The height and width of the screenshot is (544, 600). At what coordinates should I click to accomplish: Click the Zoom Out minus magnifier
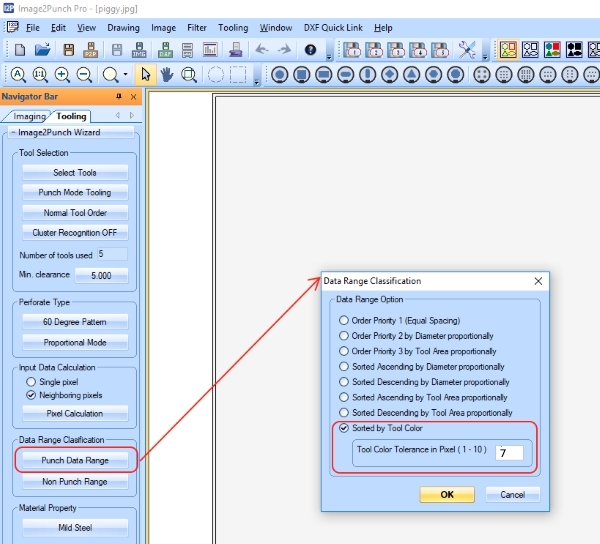pos(84,75)
